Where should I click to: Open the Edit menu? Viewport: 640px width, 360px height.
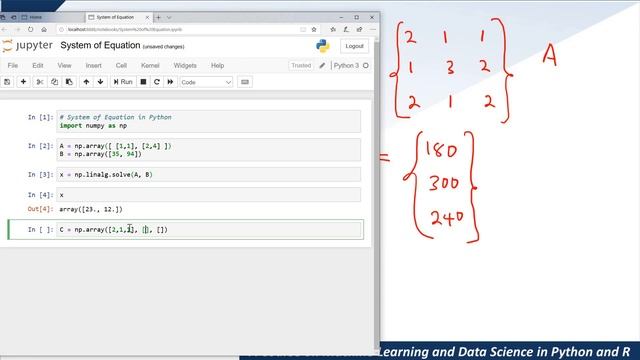pos(38,65)
